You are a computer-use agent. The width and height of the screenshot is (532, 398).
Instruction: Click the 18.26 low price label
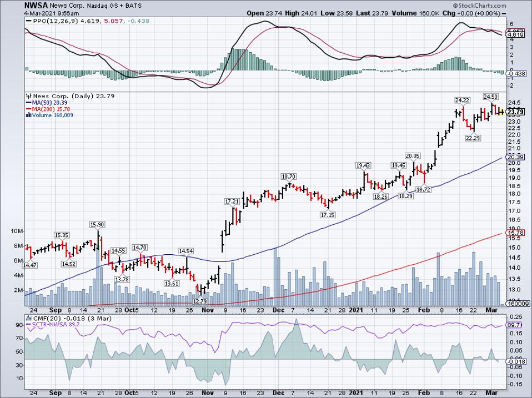click(380, 197)
